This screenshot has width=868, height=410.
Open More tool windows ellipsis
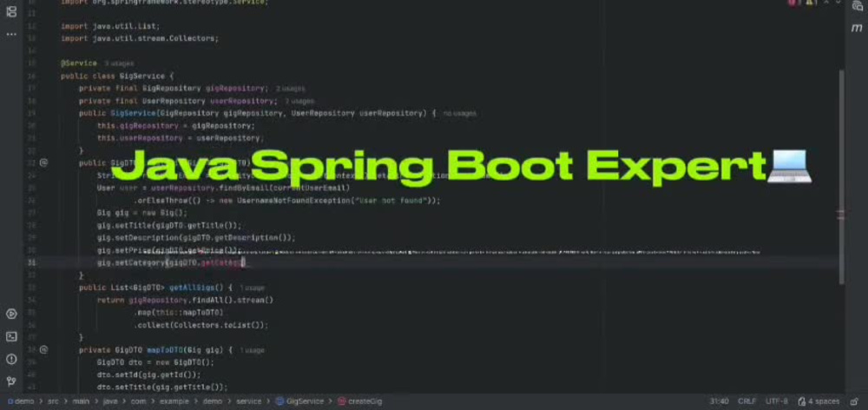click(x=11, y=35)
